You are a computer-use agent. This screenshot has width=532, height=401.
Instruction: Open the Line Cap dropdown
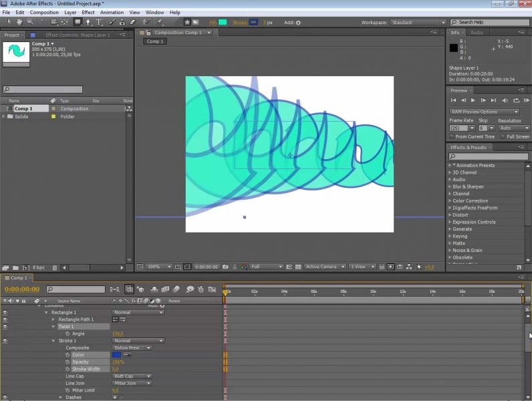(x=132, y=376)
